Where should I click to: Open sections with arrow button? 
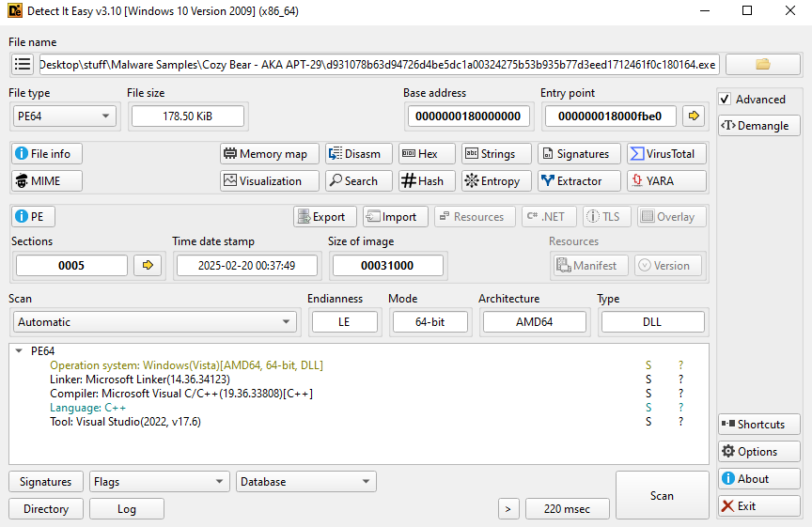pyautogui.click(x=148, y=265)
